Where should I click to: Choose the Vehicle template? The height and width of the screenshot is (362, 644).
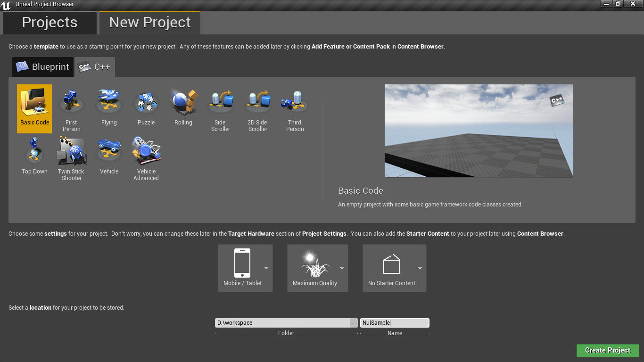click(109, 158)
